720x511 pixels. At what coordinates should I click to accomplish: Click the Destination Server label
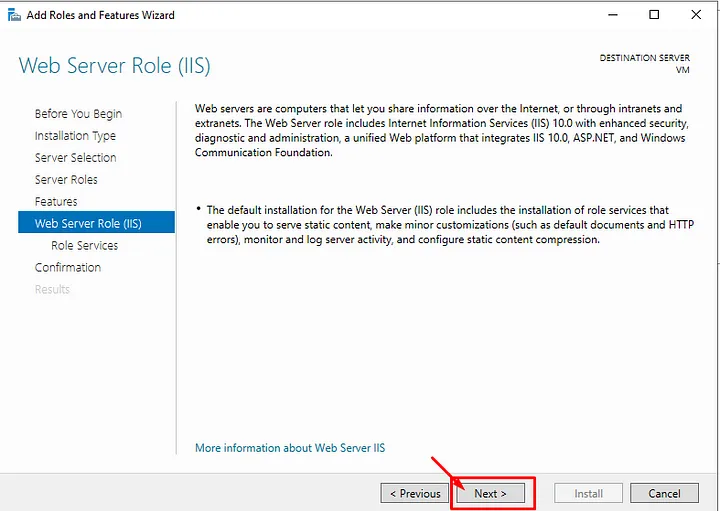coord(644,58)
